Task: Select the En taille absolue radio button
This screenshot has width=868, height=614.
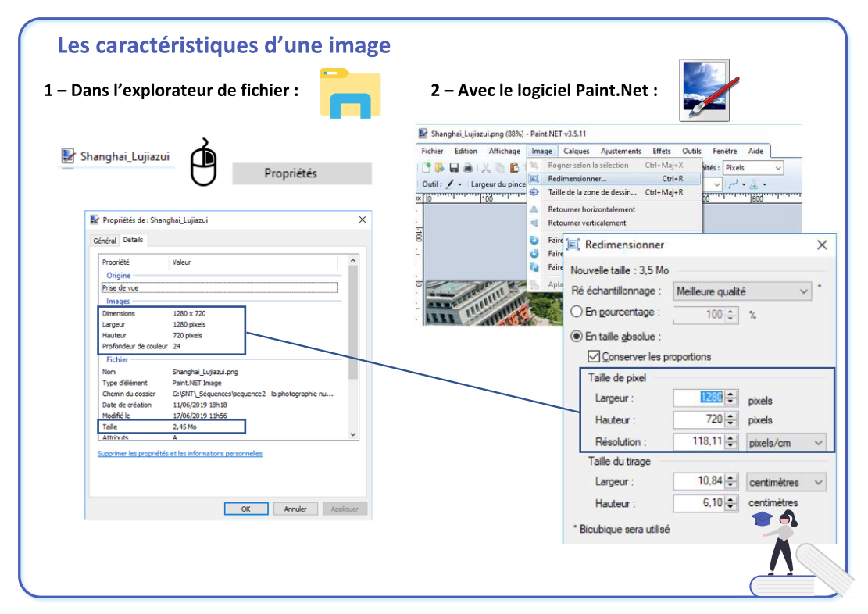Action: (575, 337)
